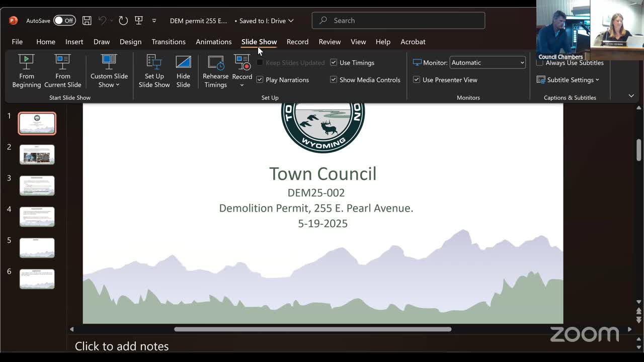Click the Hide Slide icon
Viewport: 644px width, 362px height.
[x=183, y=71]
